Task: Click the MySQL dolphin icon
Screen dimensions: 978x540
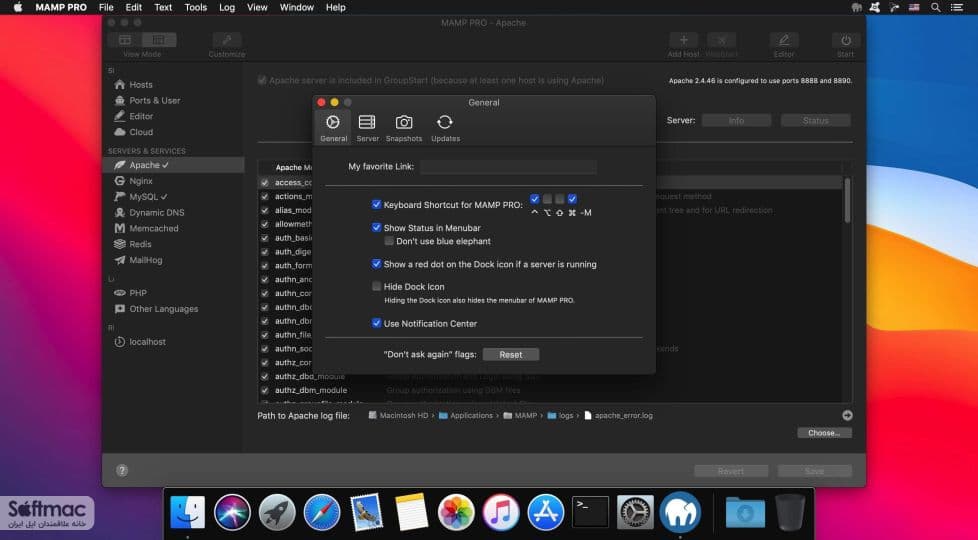Action: (x=120, y=196)
